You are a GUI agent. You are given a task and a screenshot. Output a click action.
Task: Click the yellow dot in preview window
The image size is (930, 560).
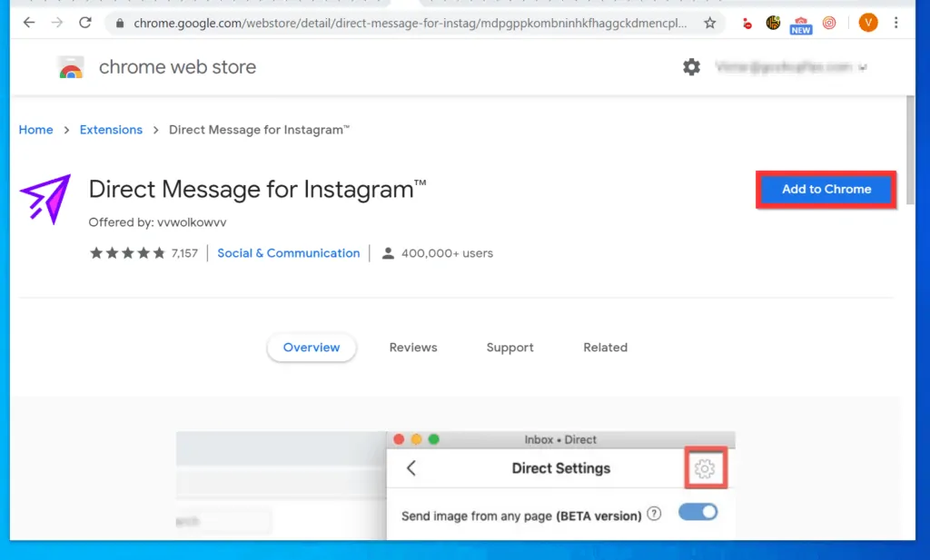click(x=416, y=439)
